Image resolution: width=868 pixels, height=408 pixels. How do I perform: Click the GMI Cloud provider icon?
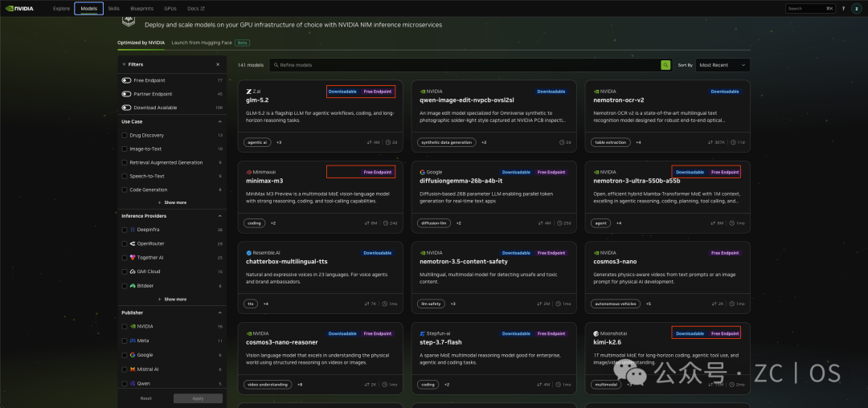pos(133,271)
